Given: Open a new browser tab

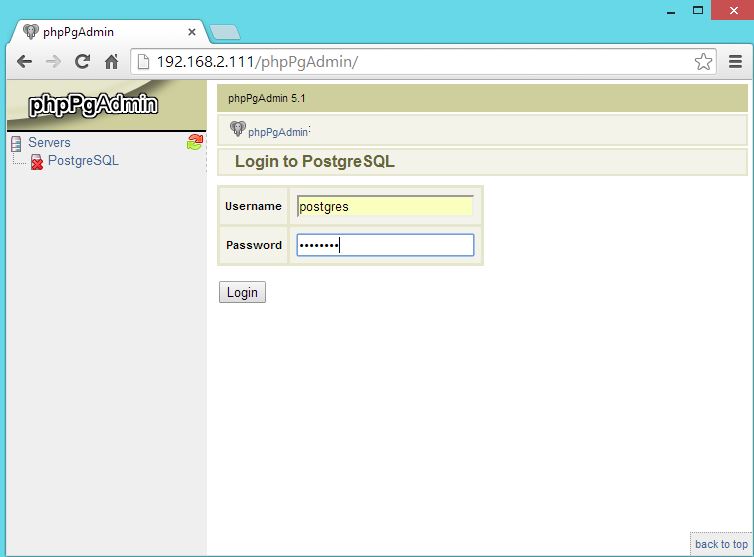Looking at the screenshot, I should (225, 32).
